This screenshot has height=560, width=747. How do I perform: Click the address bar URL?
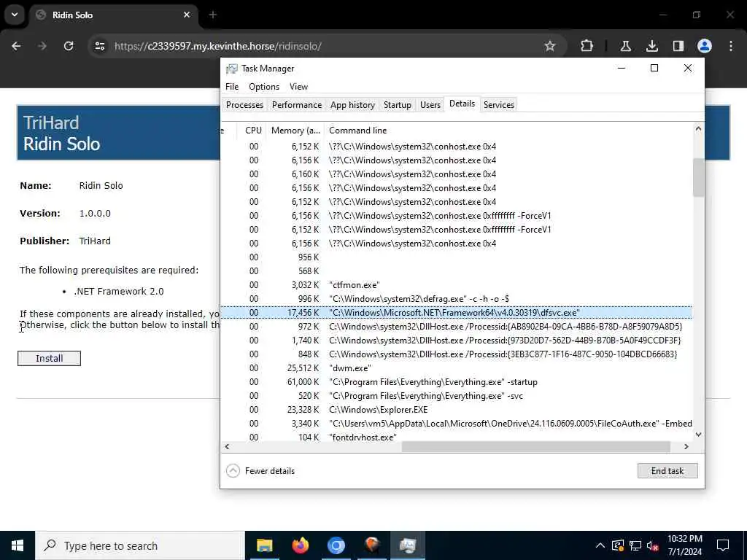click(217, 46)
